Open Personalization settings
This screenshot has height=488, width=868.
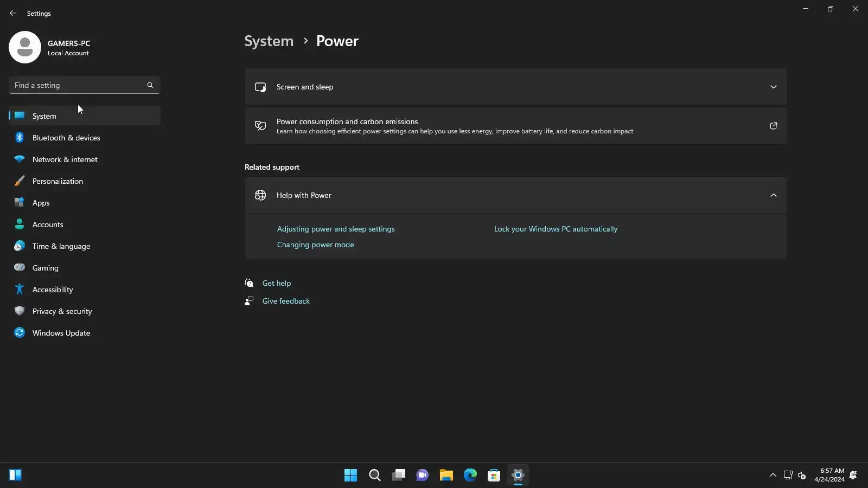85,181
